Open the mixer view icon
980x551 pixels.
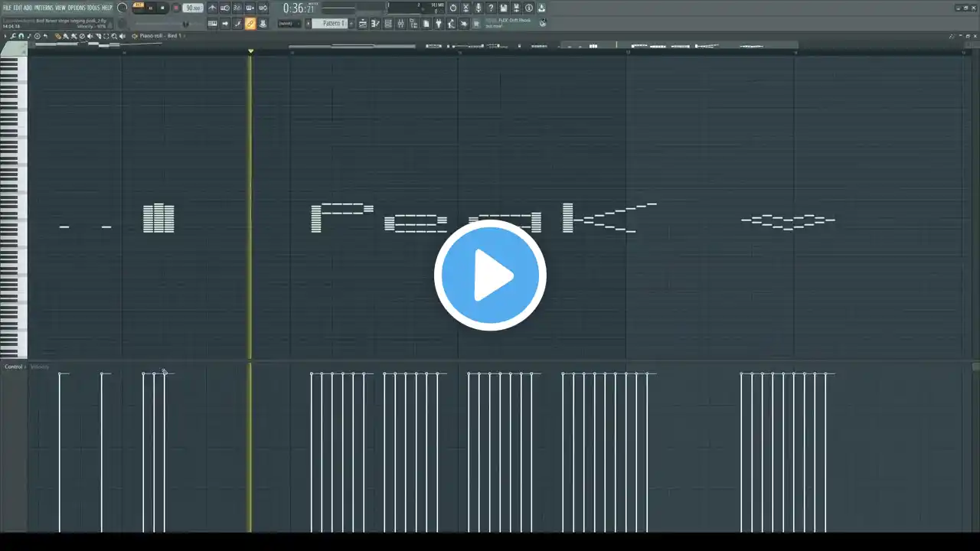click(402, 23)
